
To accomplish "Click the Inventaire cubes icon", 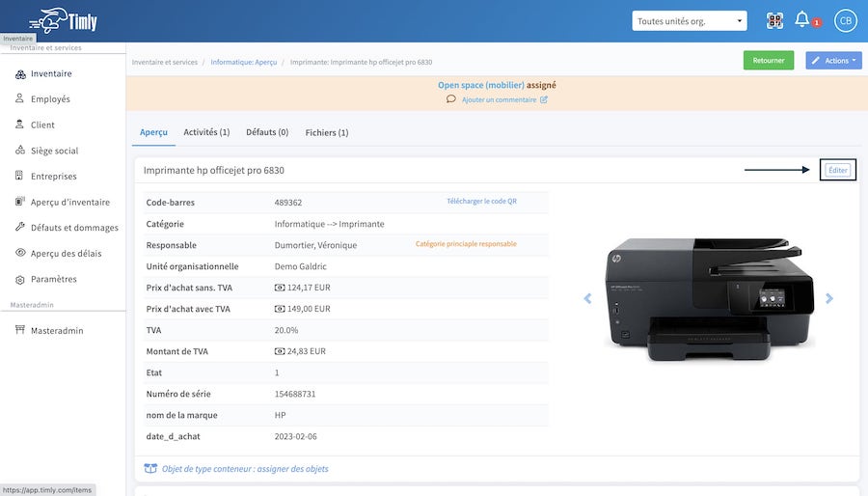I will [x=20, y=74].
